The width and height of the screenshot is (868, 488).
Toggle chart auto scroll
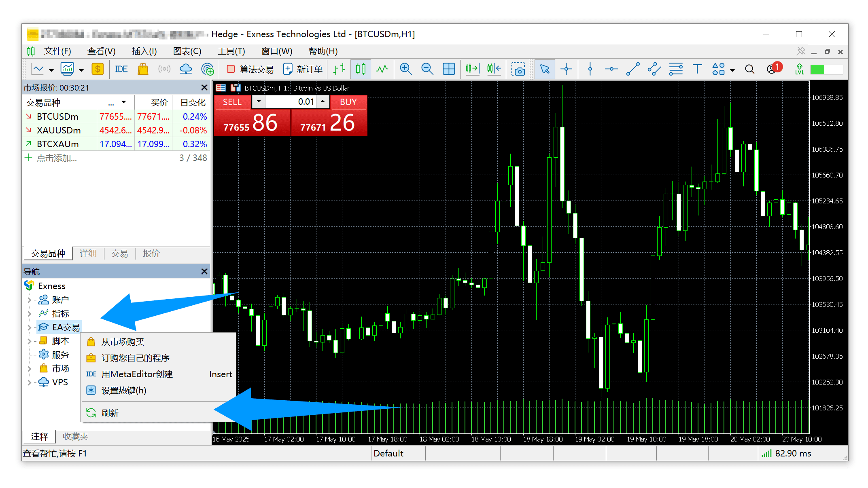[472, 69]
